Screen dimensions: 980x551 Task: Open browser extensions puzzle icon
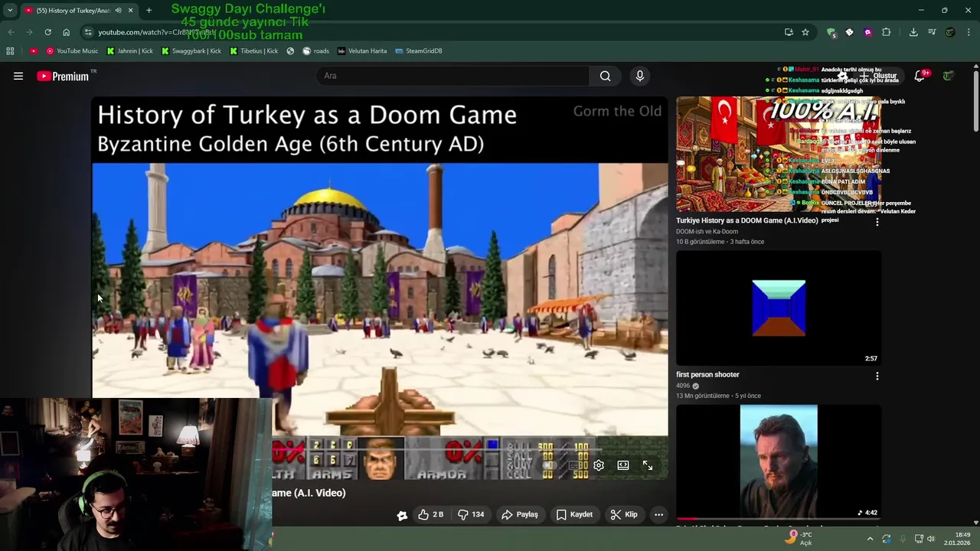[x=886, y=32]
